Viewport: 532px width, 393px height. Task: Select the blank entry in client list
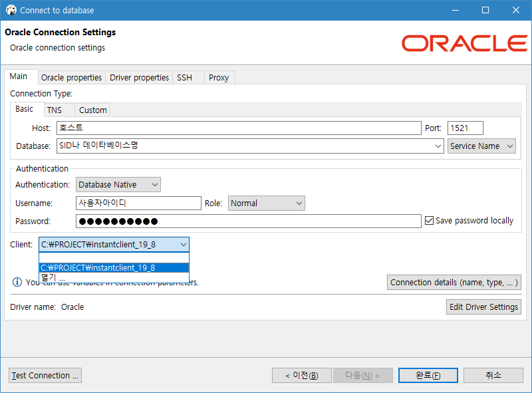(114, 258)
